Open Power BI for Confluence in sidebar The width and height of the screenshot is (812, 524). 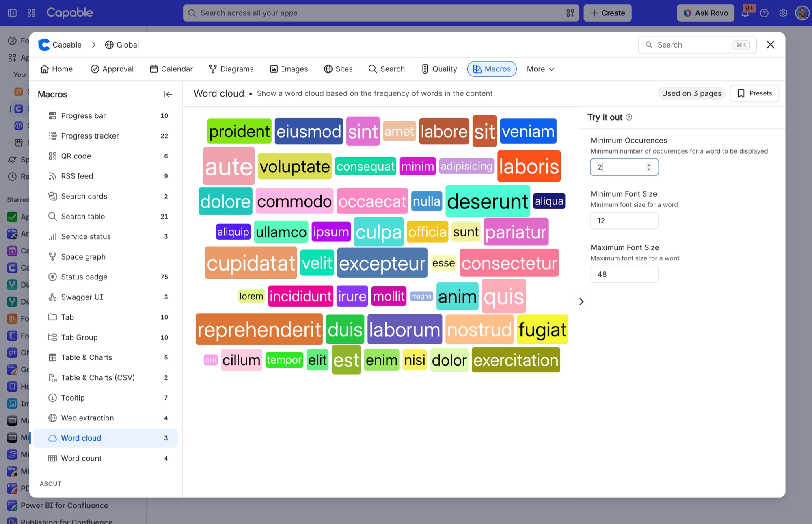click(64, 505)
